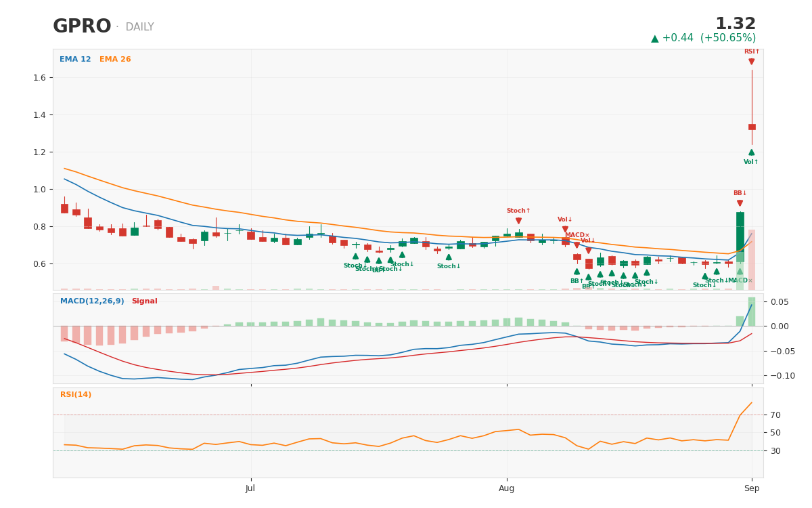Click the EMA 26 legend label
Screen dimensions: 812x508
coord(115,60)
